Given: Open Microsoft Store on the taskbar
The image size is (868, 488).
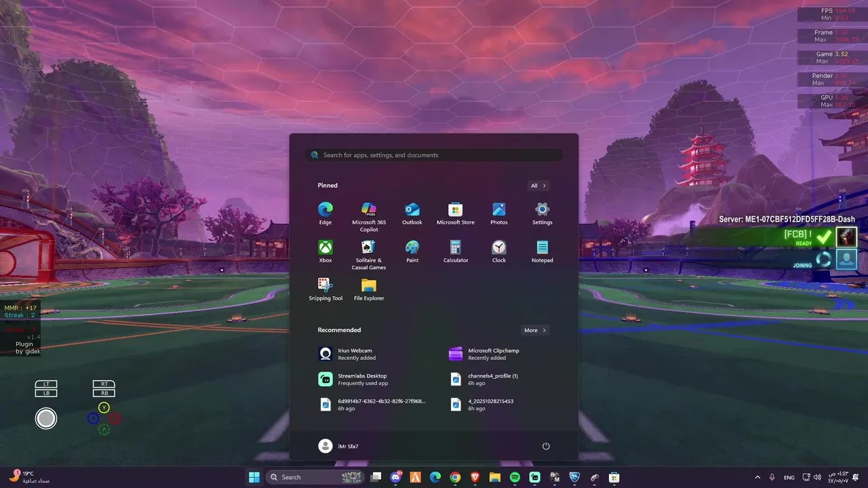Looking at the screenshot, I should point(614,477).
